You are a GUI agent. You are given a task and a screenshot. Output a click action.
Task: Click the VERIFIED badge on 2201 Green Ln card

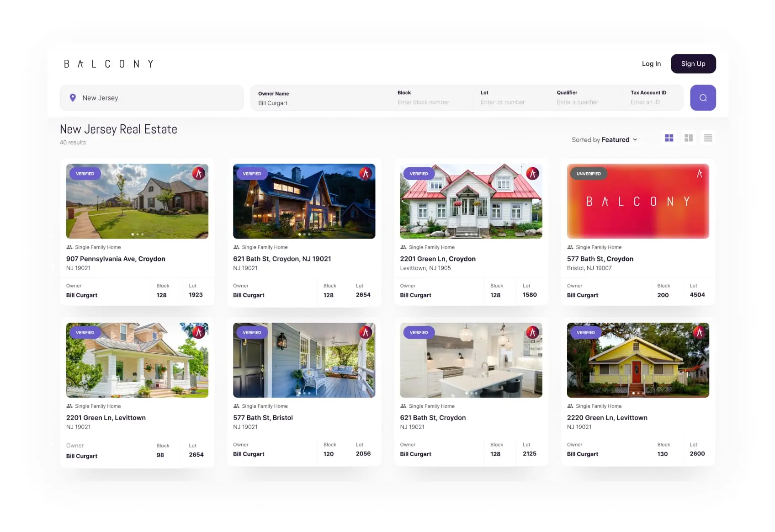pyautogui.click(x=419, y=174)
